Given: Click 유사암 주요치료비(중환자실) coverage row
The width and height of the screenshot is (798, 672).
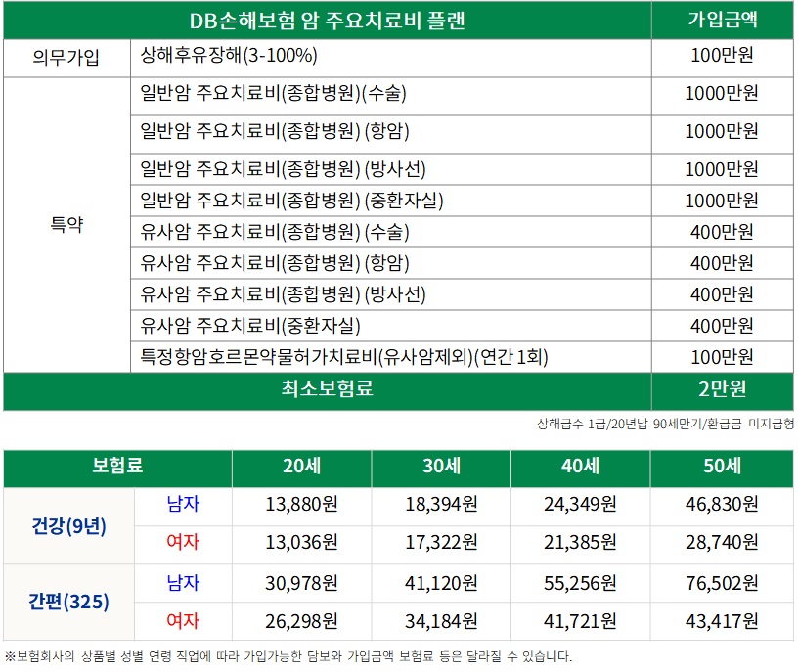Looking at the screenshot, I should [257, 325].
